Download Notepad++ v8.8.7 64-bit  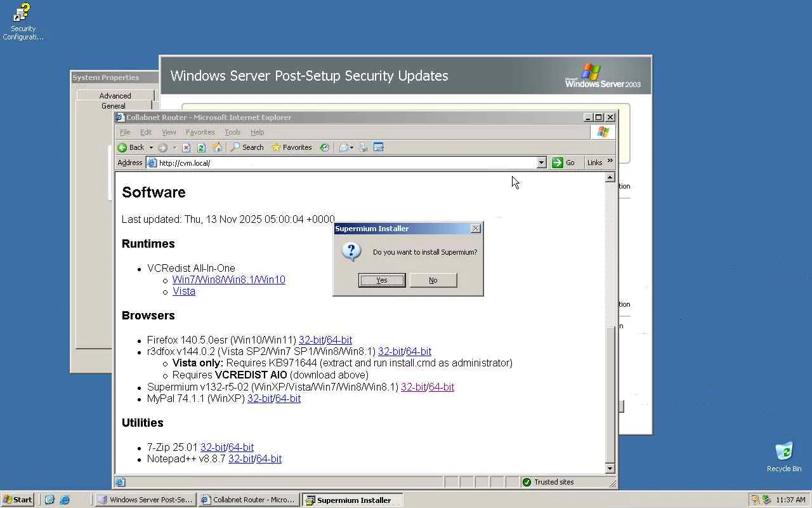[x=269, y=459]
